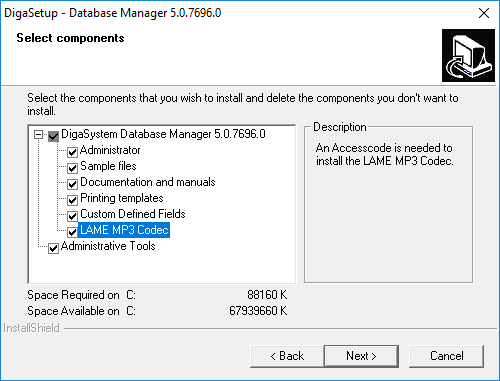The height and width of the screenshot is (381, 500).
Task: Click the InstallShield computer logo icon
Action: point(468,55)
